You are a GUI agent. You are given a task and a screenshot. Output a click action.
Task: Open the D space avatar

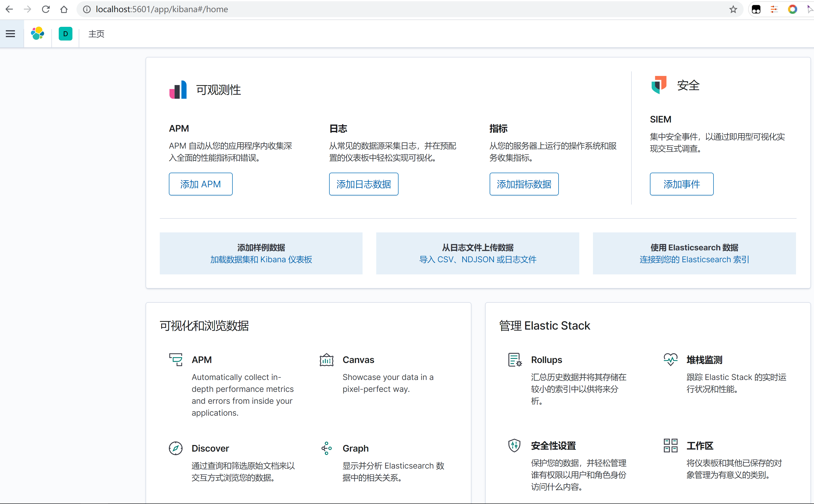(x=65, y=34)
